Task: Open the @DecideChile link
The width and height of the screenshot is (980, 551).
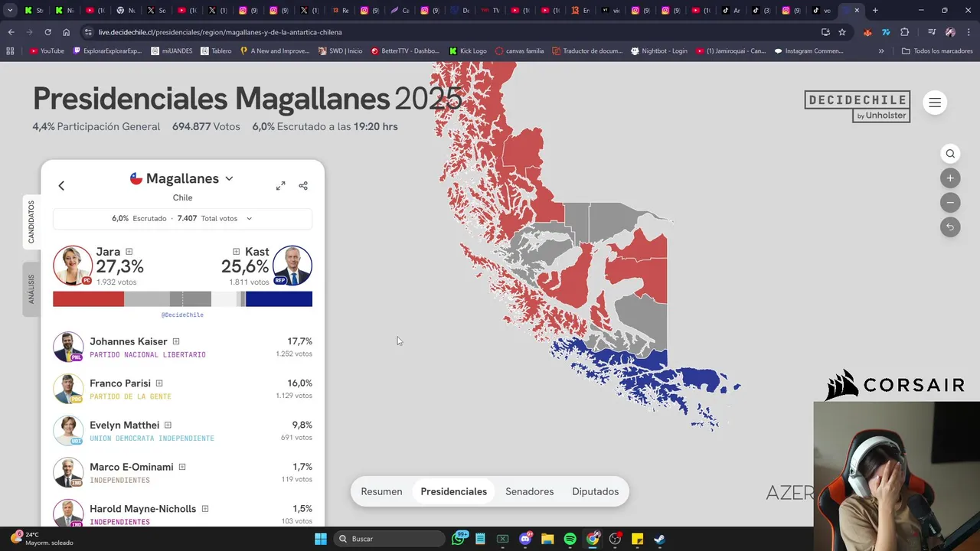Action: click(182, 315)
